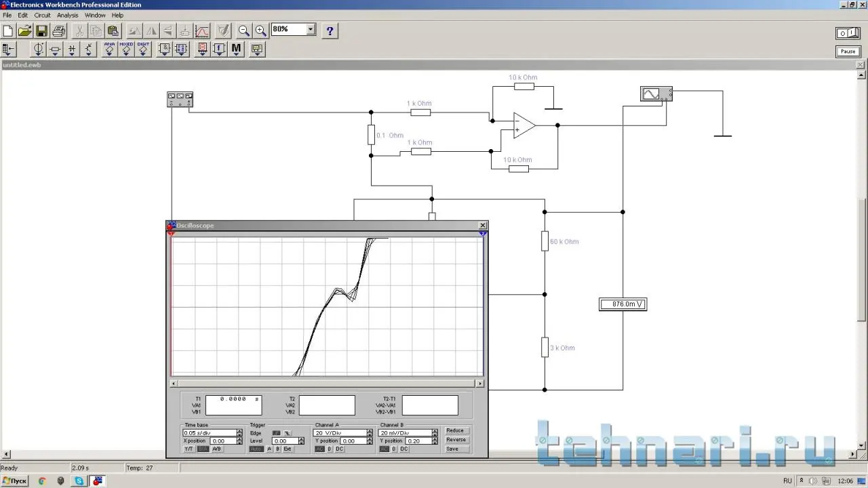Click Reduce on the oscilloscope
Image resolution: width=868 pixels, height=488 pixels.
[x=456, y=430]
